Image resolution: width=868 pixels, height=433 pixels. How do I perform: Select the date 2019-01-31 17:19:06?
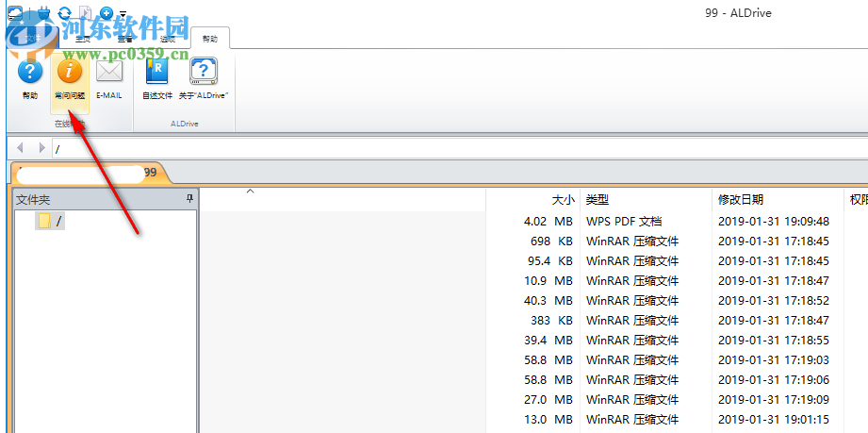pyautogui.click(x=774, y=380)
